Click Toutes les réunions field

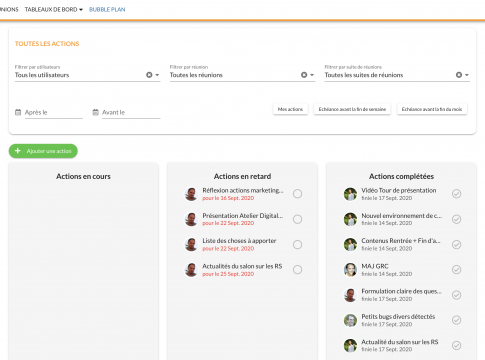click(x=242, y=75)
